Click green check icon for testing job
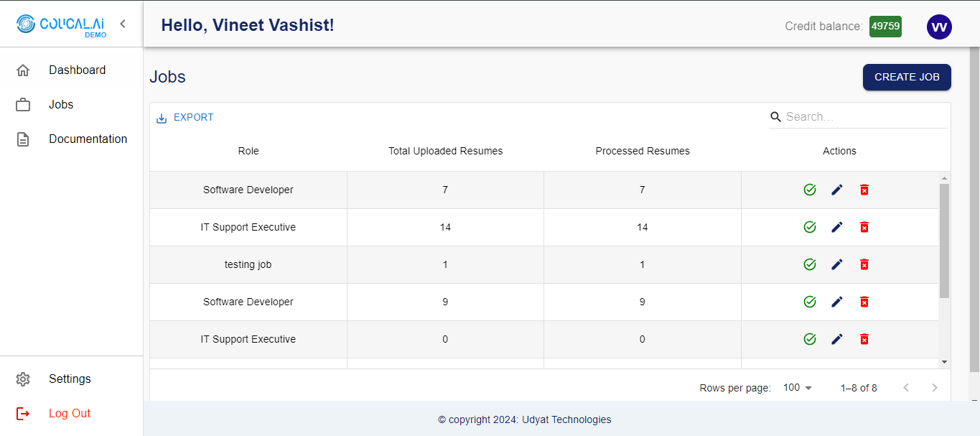The image size is (980, 436). click(x=810, y=264)
